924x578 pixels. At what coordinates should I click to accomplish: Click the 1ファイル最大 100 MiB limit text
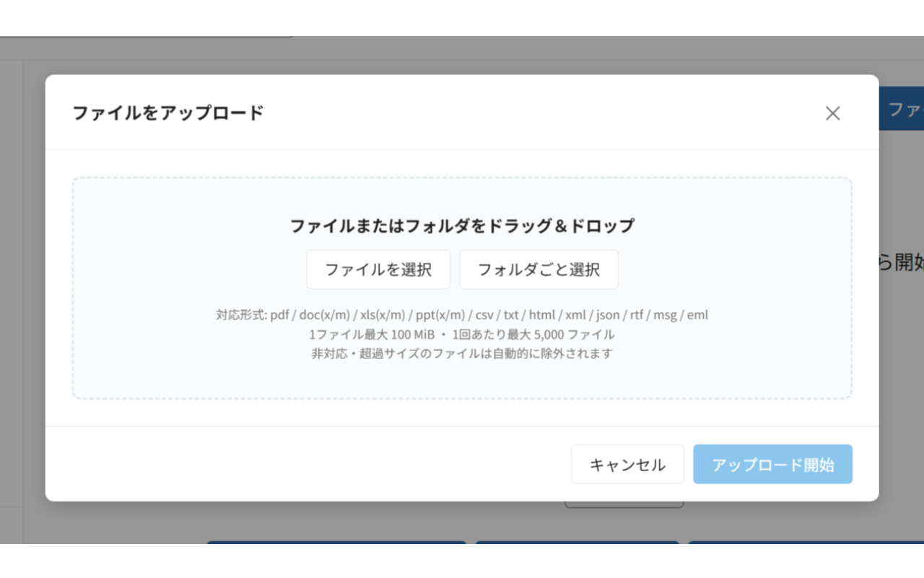(x=462, y=335)
